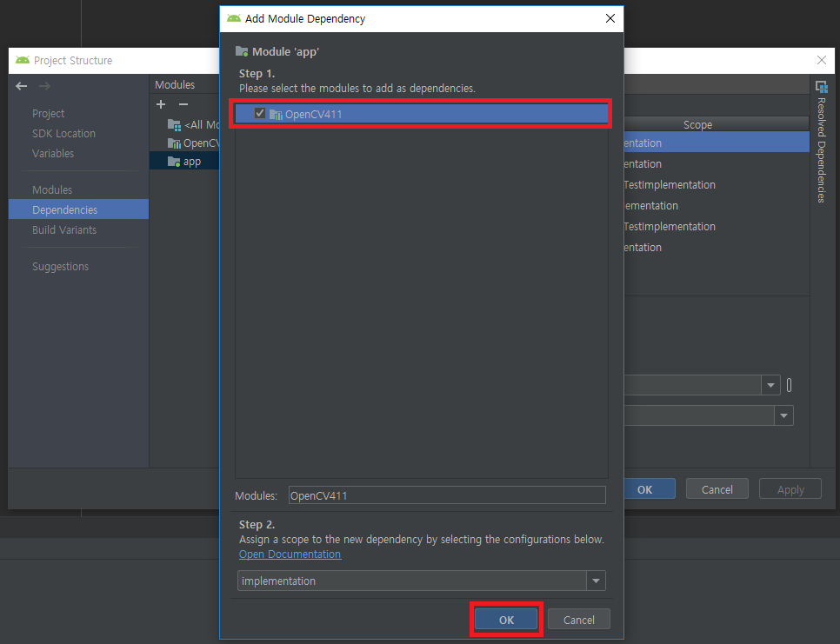Select the OpenCV module in the Modules list
840x644 pixels.
[193, 143]
